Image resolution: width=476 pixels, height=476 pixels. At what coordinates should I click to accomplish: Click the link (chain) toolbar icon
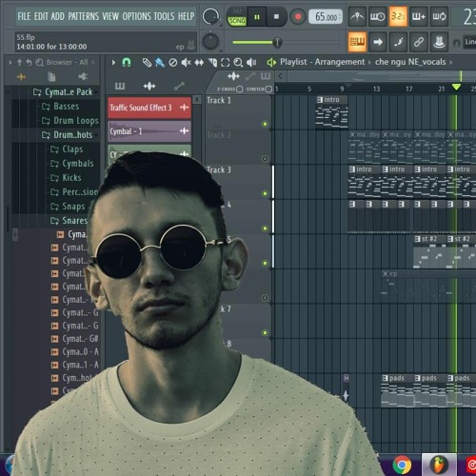pyautogui.click(x=419, y=42)
